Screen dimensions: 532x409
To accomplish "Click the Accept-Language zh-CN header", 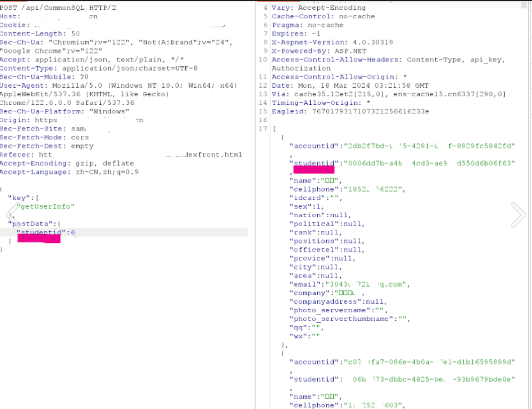I will 69,172.
